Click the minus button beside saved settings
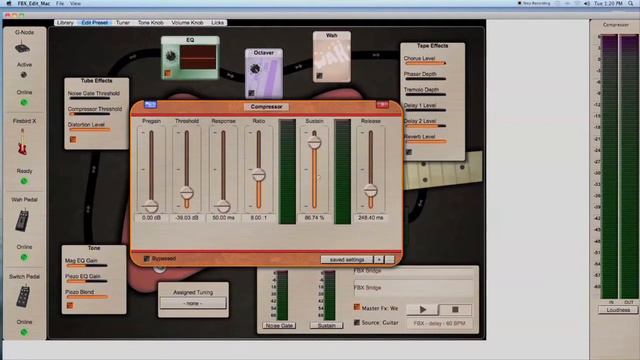The height and width of the screenshot is (360, 640). (390, 260)
